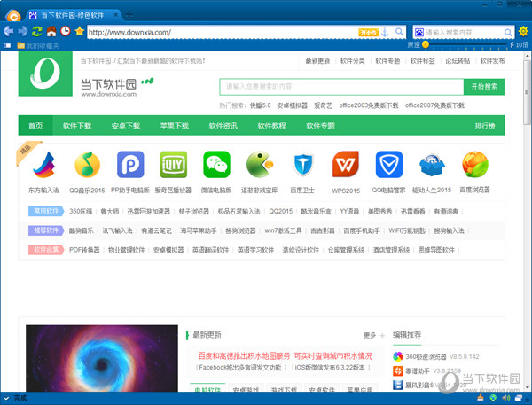
Task: Open the new tab plus button
Action: pyautogui.click(x=129, y=15)
